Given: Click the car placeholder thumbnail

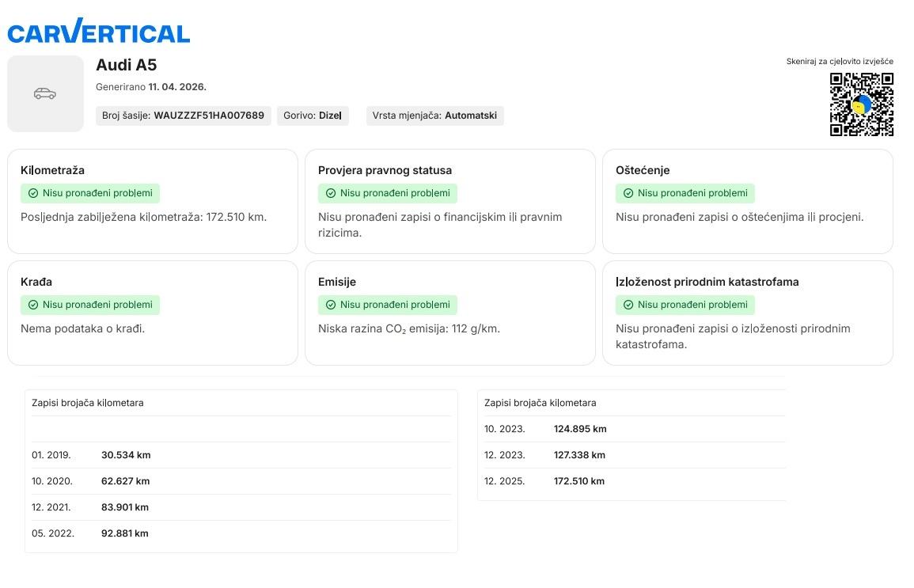Looking at the screenshot, I should tap(45, 94).
